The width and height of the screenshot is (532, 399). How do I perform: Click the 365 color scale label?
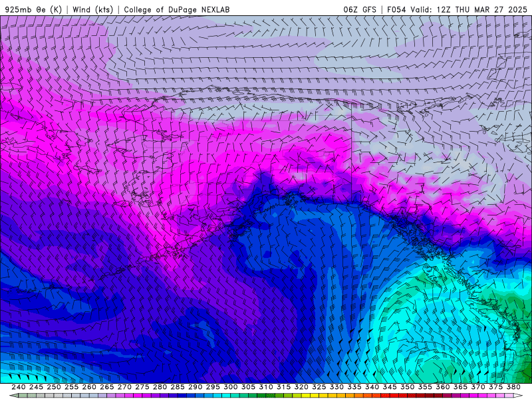click(x=460, y=387)
